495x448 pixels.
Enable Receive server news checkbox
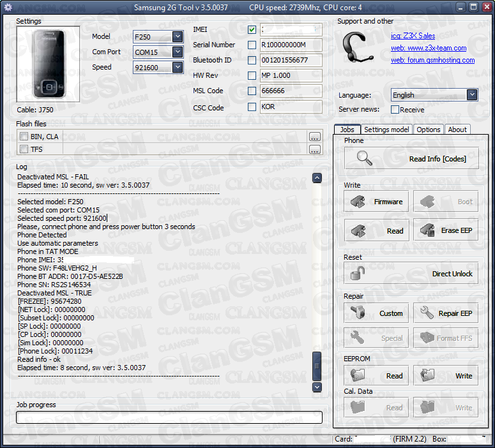[395, 110]
